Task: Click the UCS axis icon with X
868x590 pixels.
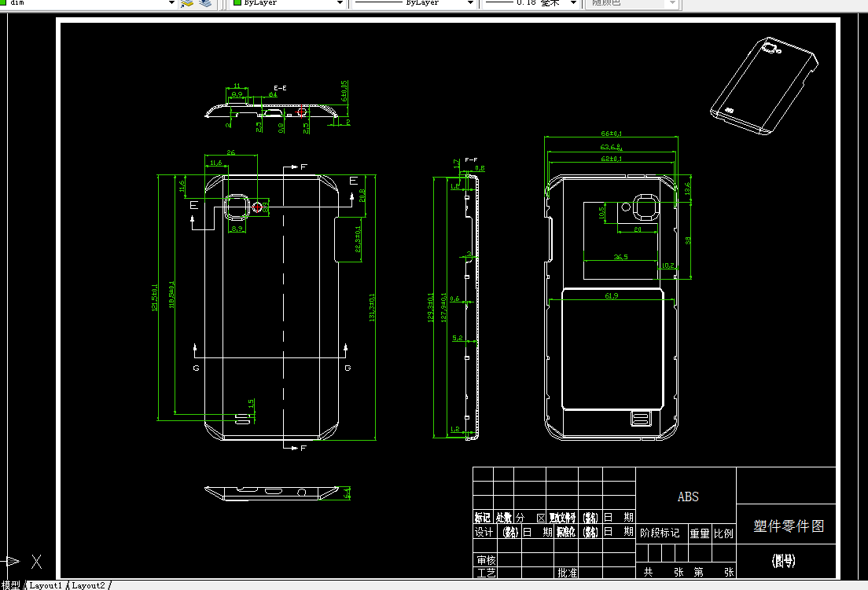Action: pyautogui.click(x=22, y=562)
